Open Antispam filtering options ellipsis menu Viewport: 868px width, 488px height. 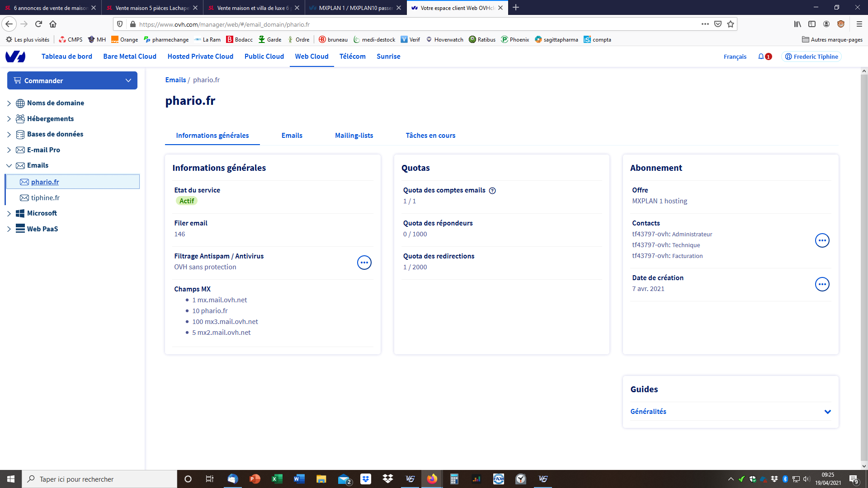(x=364, y=263)
